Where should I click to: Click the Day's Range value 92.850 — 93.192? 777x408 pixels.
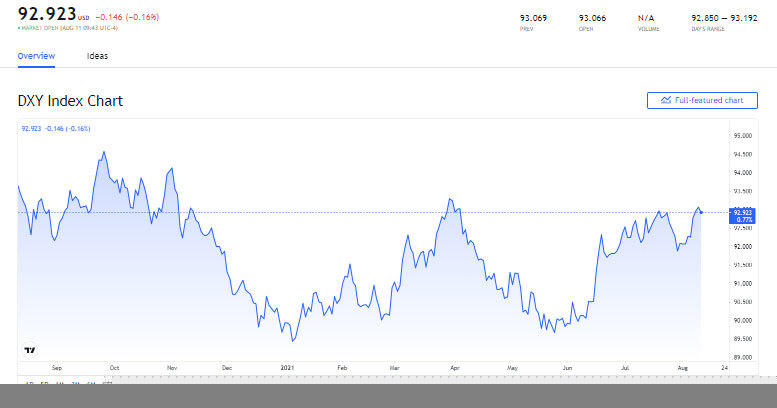[724, 18]
